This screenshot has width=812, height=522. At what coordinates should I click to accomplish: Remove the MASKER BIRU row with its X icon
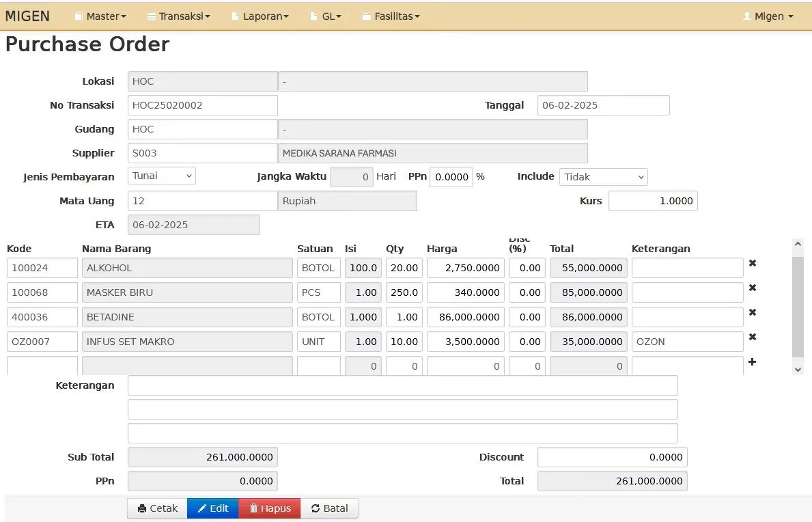pos(753,288)
